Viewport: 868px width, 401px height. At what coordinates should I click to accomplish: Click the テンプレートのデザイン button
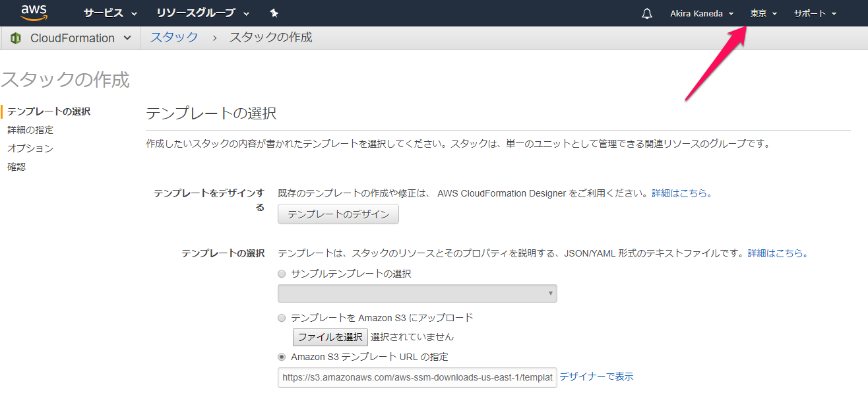(x=338, y=214)
